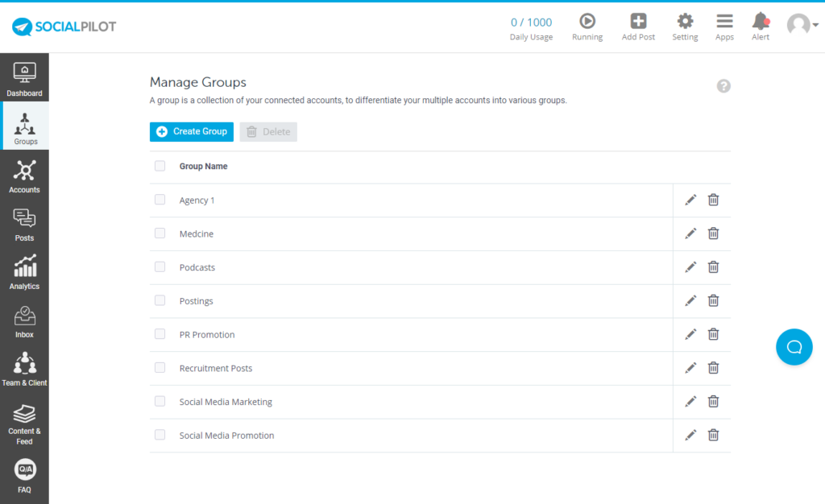Delete the Medcine group via trash icon
Screen dimensions: 825x504
coord(713,233)
